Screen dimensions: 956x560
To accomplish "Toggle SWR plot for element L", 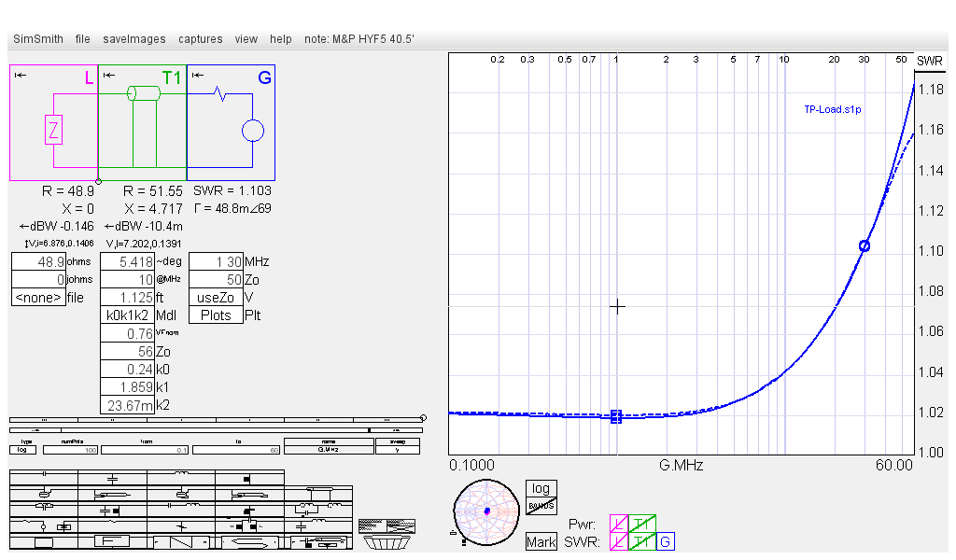I will click(619, 541).
